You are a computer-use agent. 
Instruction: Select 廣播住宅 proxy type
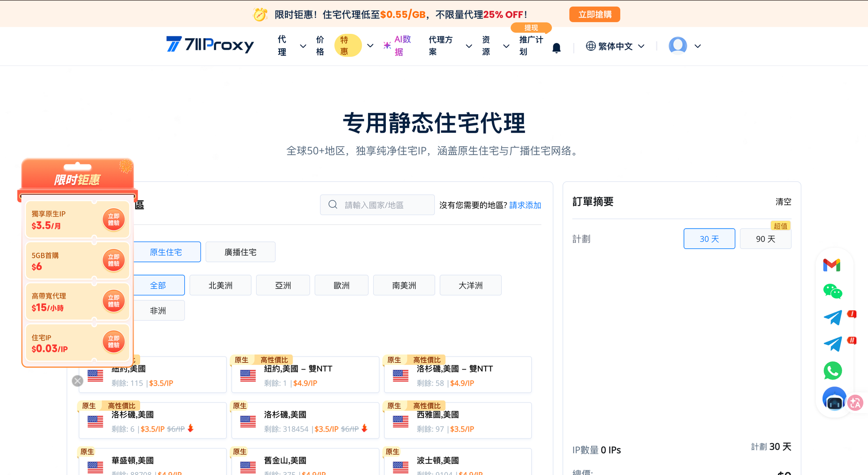(240, 252)
